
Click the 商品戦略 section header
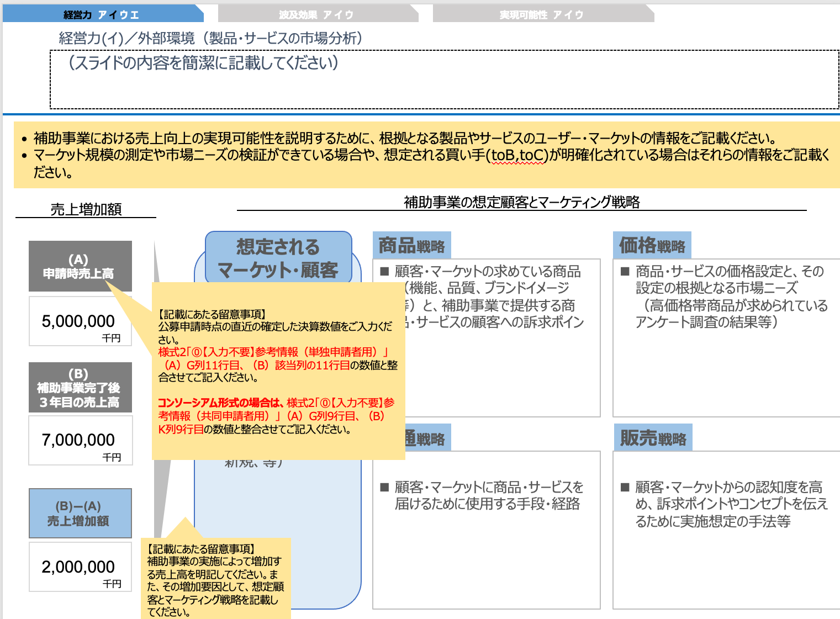[411, 244]
